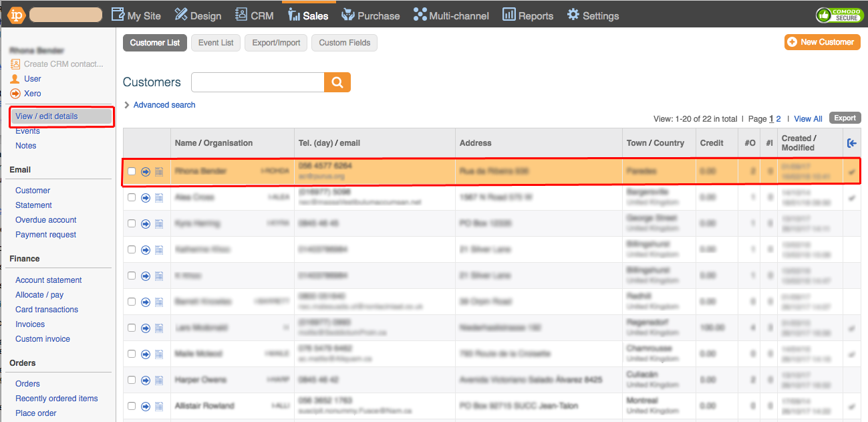Open the Settings menu in top bar
This screenshot has height=422, width=868.
coord(593,15)
